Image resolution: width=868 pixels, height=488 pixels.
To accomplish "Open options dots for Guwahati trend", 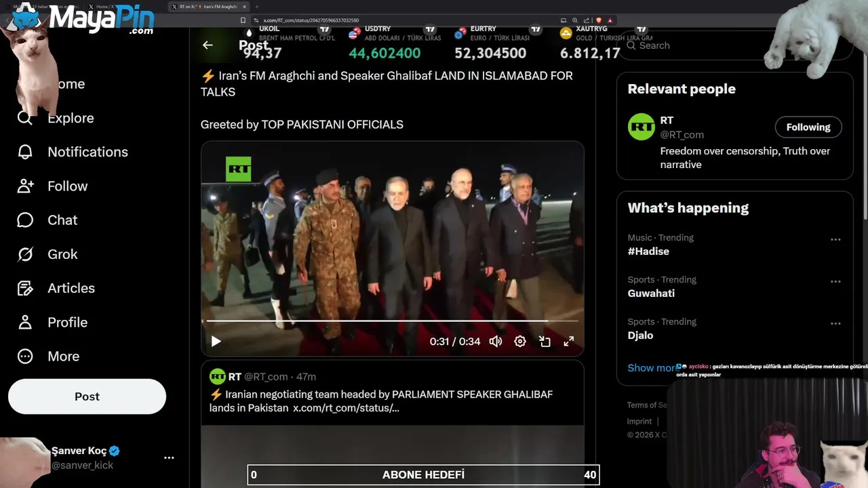I will tap(835, 281).
